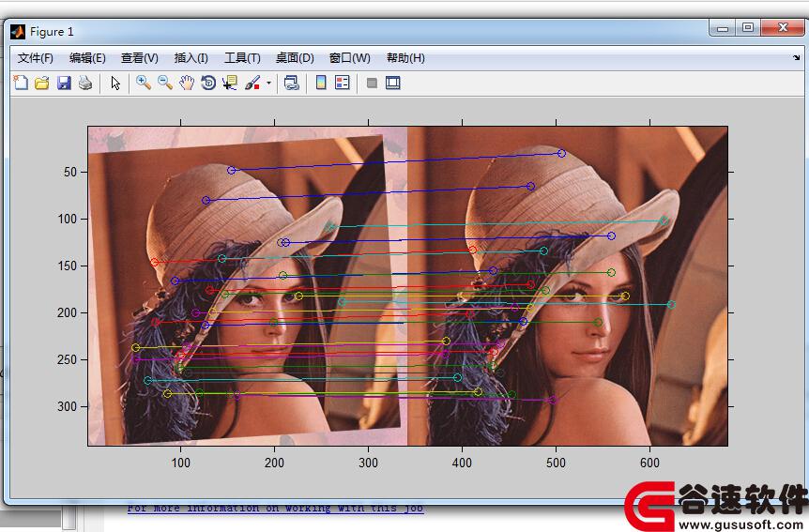Open the 帮助(H) menu

pos(405,58)
